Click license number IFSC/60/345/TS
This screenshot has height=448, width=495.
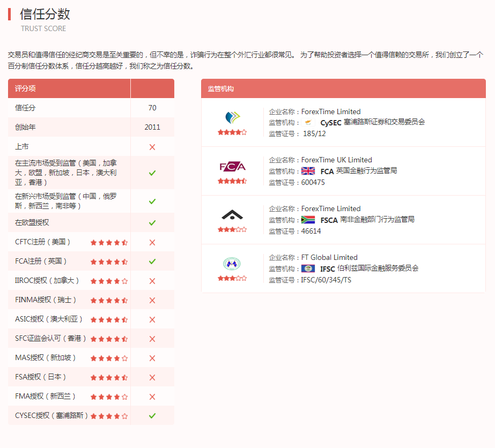pyautogui.click(x=326, y=280)
